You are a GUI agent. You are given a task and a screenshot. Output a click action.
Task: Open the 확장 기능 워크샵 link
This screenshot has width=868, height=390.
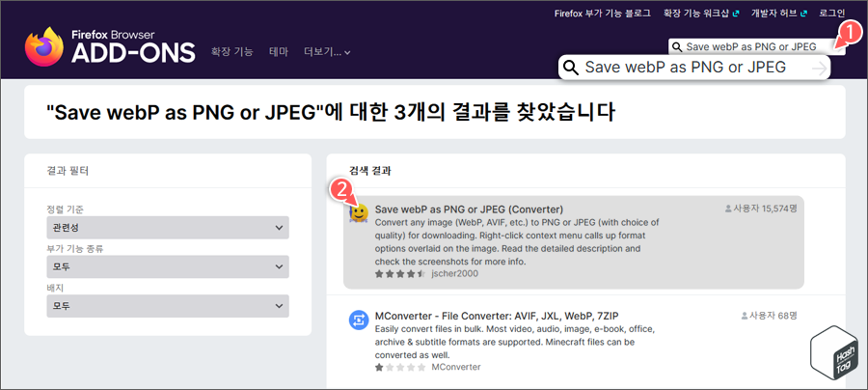(x=700, y=13)
